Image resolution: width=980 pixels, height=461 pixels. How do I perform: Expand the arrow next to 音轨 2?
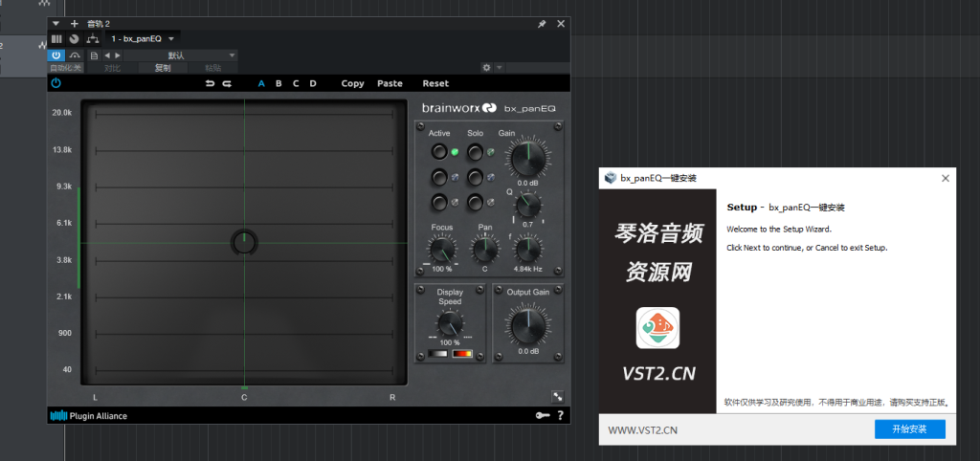tap(56, 23)
